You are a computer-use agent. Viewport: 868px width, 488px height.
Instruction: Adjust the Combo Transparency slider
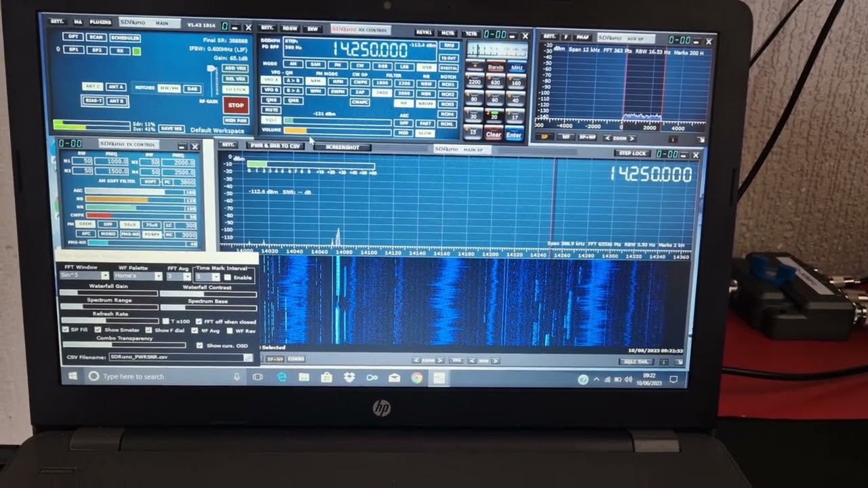[x=123, y=344]
